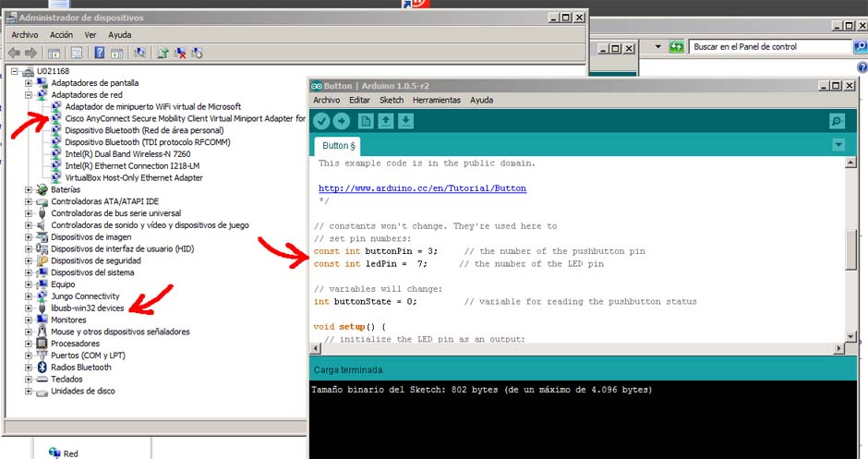Click the show/hide console tree toolbar icon
868x459 pixels.
click(x=54, y=54)
